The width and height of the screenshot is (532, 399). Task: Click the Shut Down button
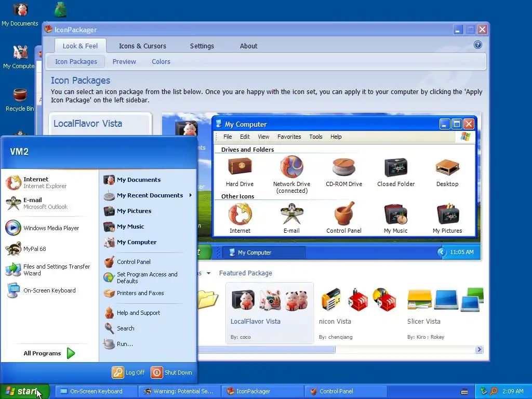point(171,373)
